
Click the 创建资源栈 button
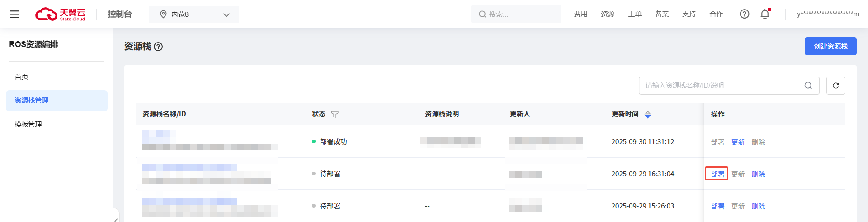[x=830, y=46]
